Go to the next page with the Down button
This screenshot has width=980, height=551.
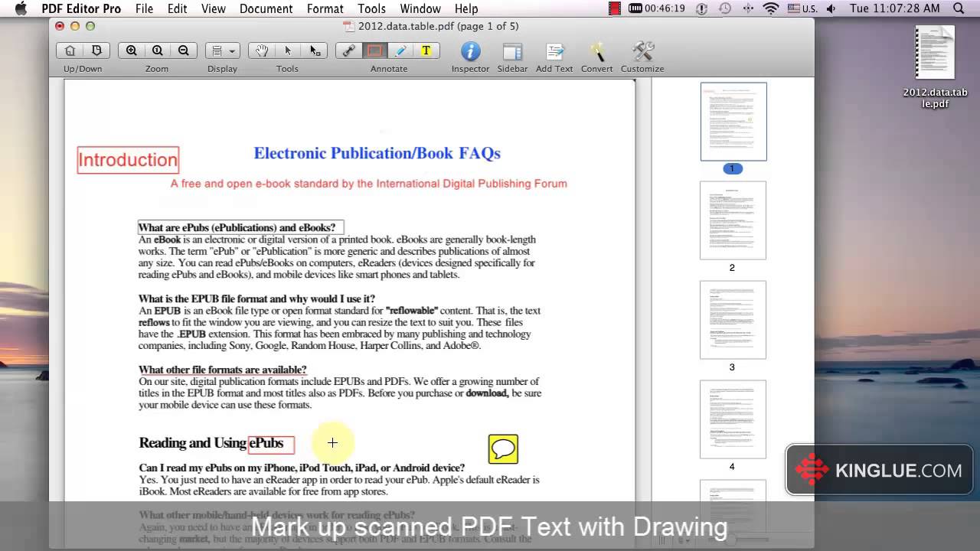click(x=96, y=51)
